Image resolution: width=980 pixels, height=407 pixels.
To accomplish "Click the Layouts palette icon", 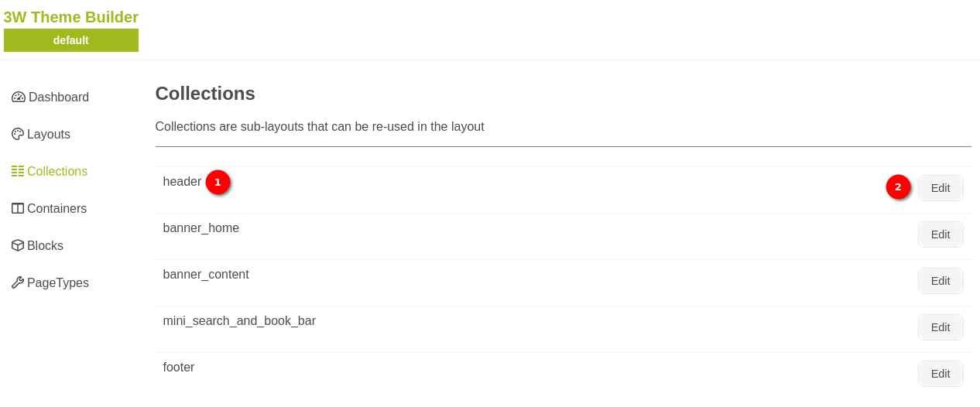I will 18,135.
